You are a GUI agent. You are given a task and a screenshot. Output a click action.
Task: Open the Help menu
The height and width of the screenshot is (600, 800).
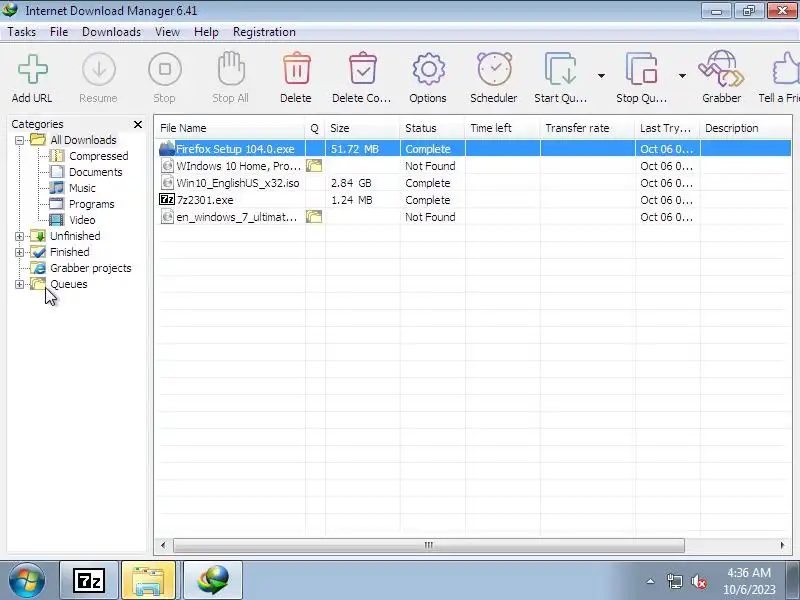[x=206, y=32]
